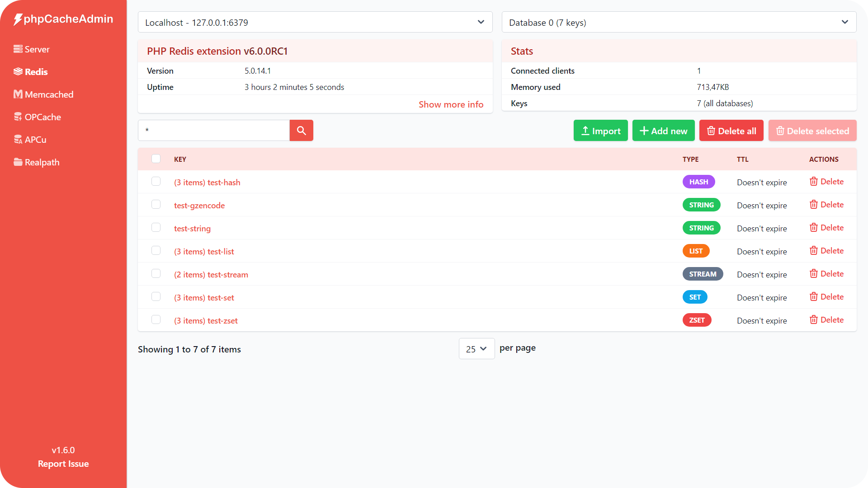Open the Redis sidebar menu item
This screenshot has height=488, width=868.
tap(36, 72)
